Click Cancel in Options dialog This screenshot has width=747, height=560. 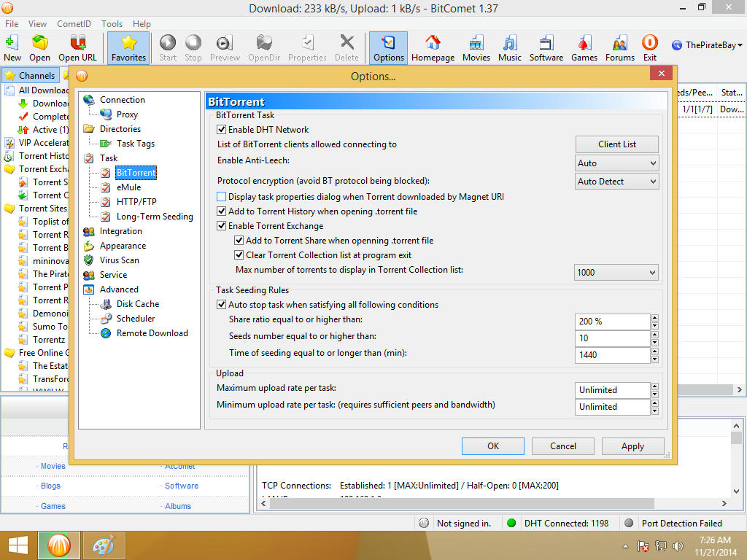coord(563,446)
